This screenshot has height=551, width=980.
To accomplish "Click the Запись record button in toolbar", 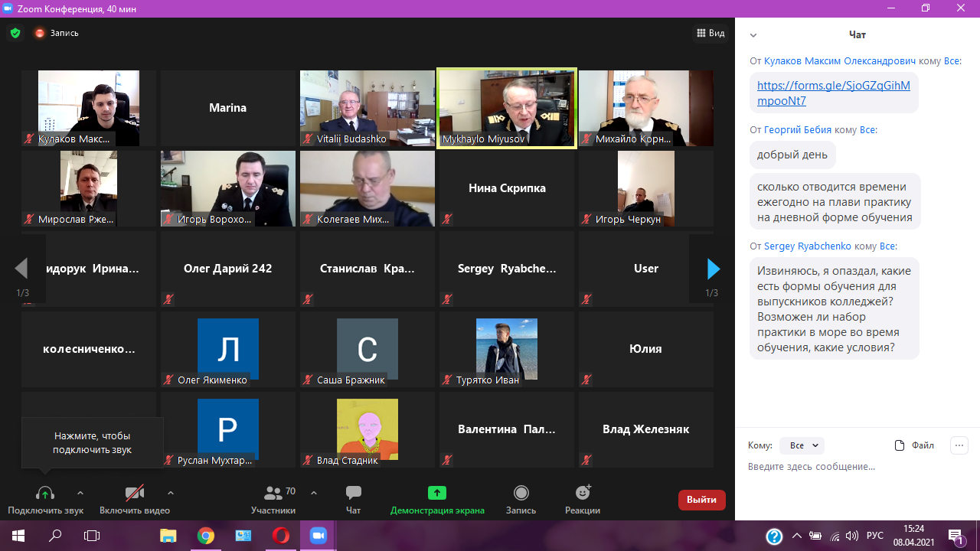I will (521, 499).
